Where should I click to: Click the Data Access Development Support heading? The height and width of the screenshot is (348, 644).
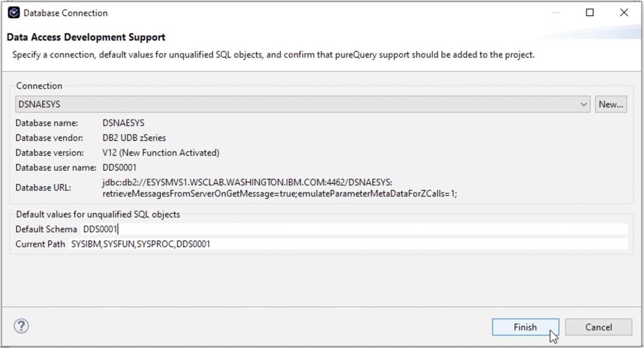click(x=86, y=38)
